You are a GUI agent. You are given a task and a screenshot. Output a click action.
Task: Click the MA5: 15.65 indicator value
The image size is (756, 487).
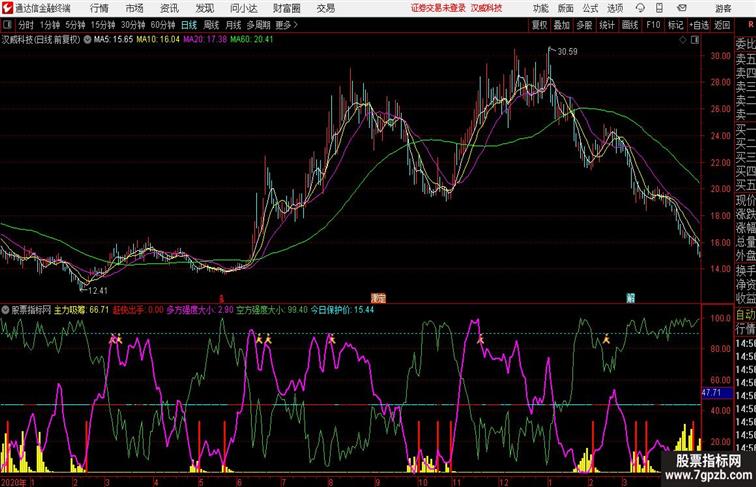click(113, 40)
